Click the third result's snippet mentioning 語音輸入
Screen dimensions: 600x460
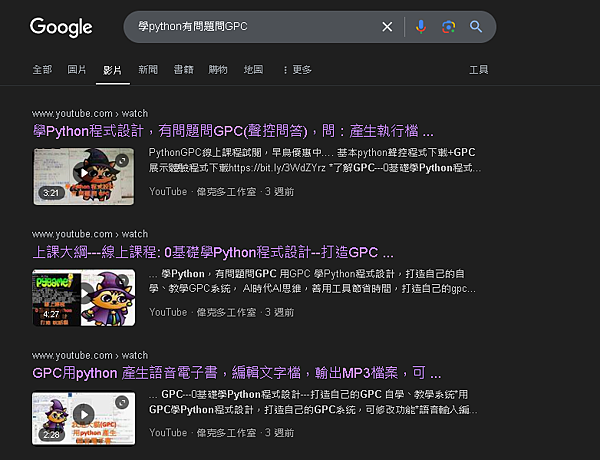click(313, 402)
